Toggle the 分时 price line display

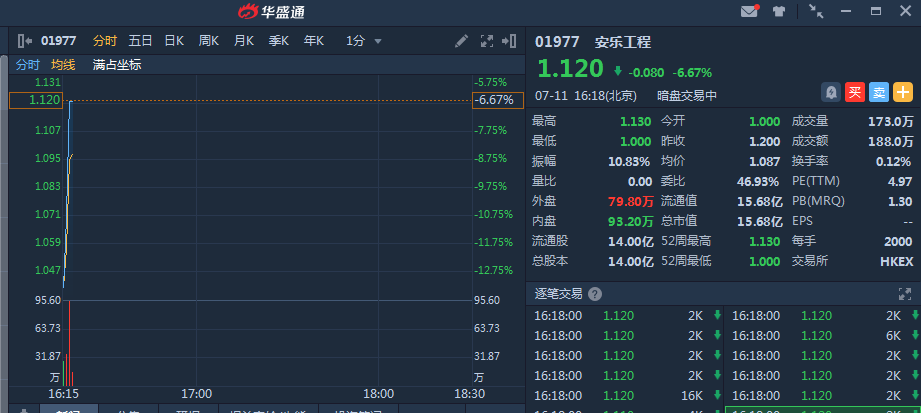[x=27, y=65]
